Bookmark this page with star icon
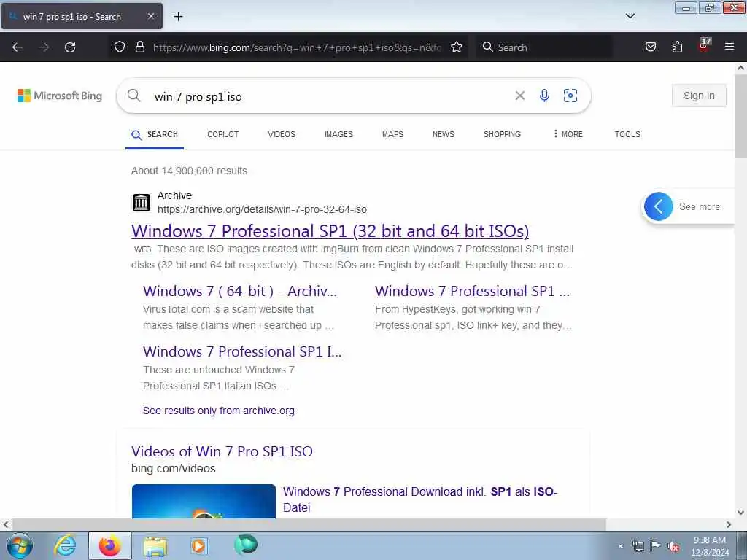747x560 pixels. pos(457,47)
